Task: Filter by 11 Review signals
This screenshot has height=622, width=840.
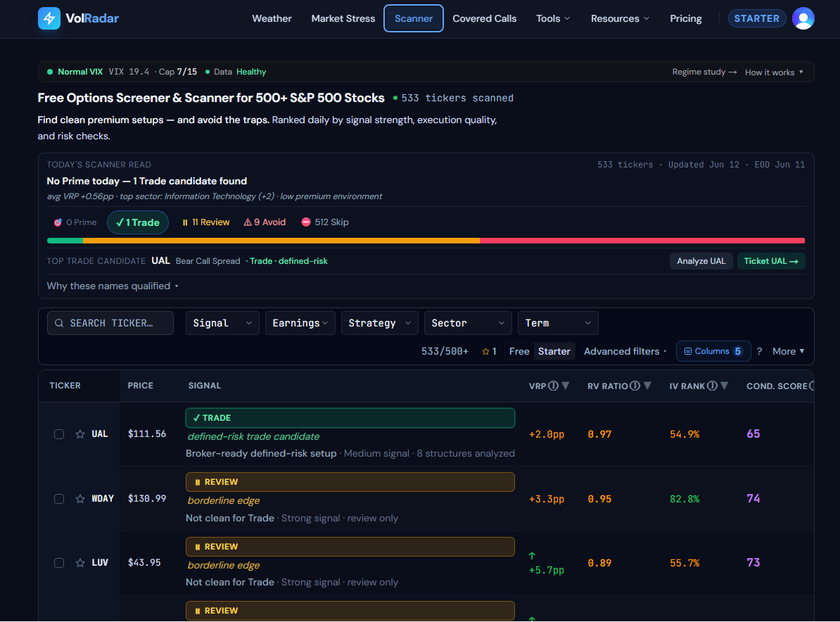Action: pos(205,222)
